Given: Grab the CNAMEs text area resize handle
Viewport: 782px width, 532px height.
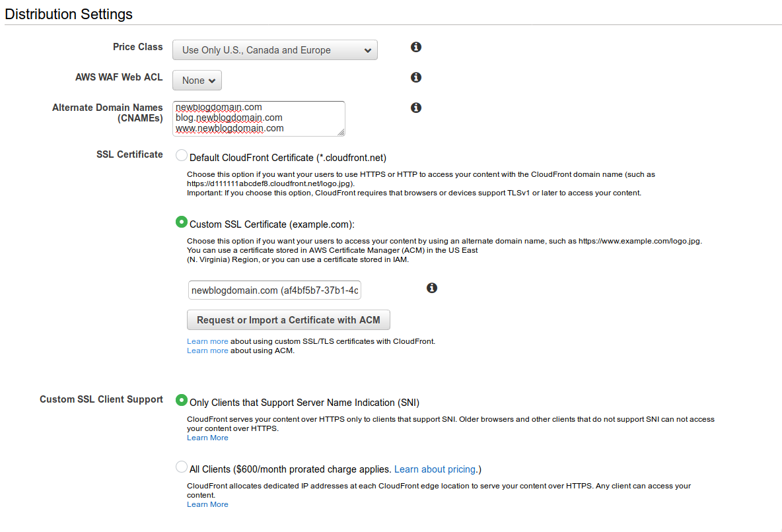Looking at the screenshot, I should pyautogui.click(x=341, y=132).
